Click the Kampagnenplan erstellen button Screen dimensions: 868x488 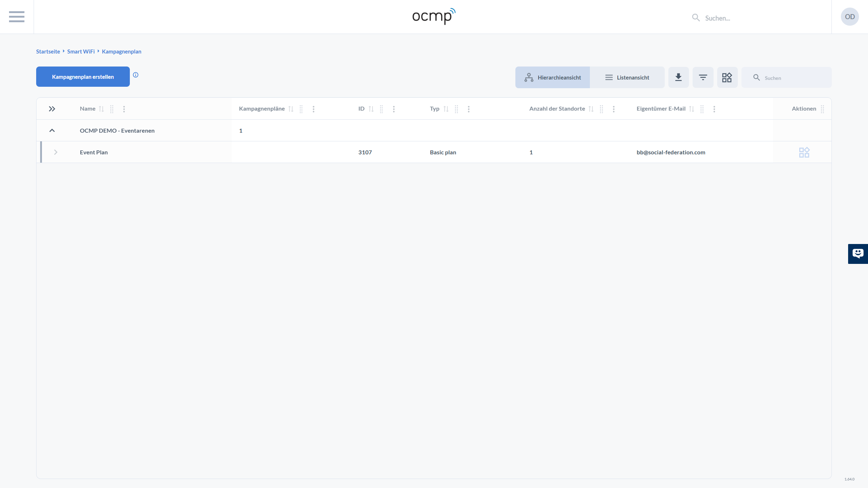(x=83, y=77)
